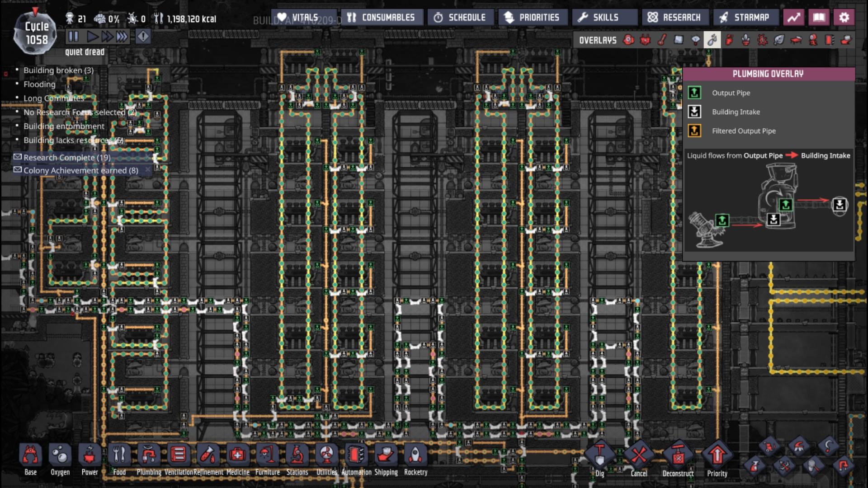The height and width of the screenshot is (488, 868).
Task: Toggle the Oxygen overlay icon
Action: coord(628,40)
